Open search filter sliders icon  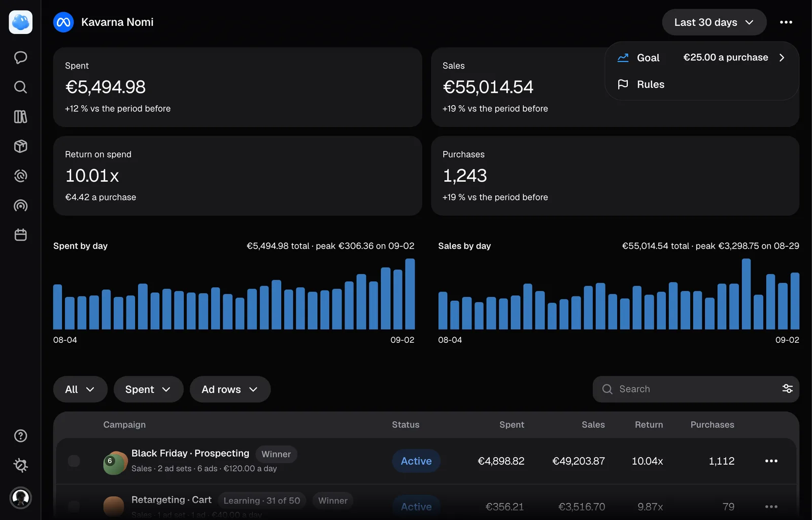click(787, 388)
